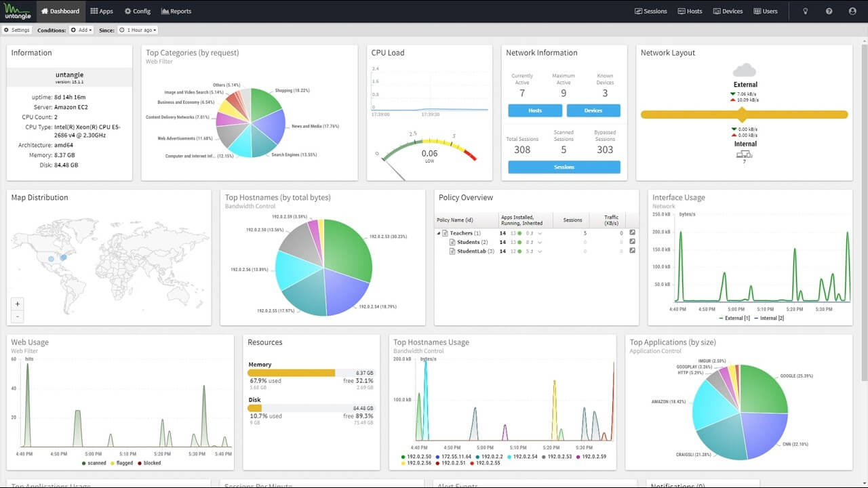Expand StudentLab apps chevron in Policy Overview
The height and width of the screenshot is (488, 868).
pyautogui.click(x=540, y=251)
